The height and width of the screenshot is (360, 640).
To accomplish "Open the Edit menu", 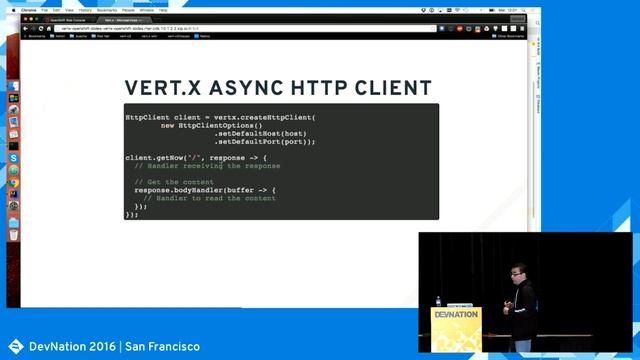I will (x=56, y=10).
